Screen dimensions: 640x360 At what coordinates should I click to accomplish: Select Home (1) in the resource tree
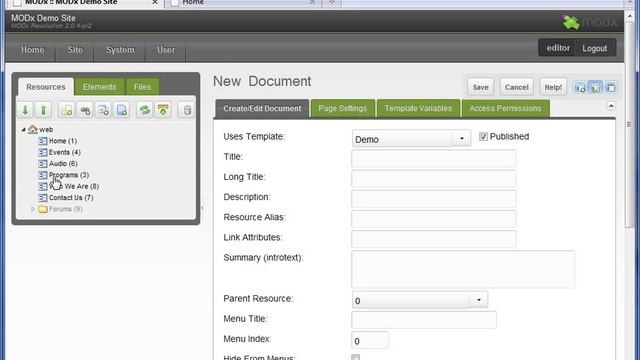pyautogui.click(x=63, y=141)
